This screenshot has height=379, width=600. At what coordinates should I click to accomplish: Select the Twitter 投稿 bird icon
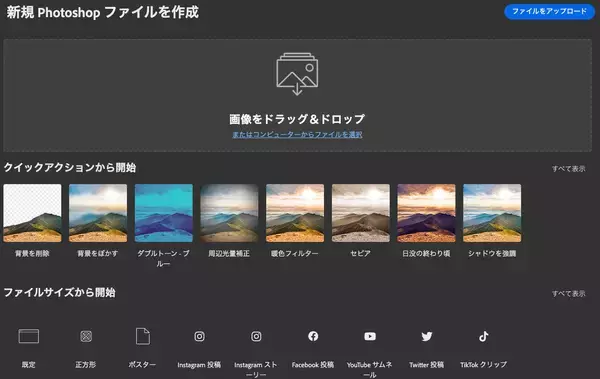[x=427, y=336]
